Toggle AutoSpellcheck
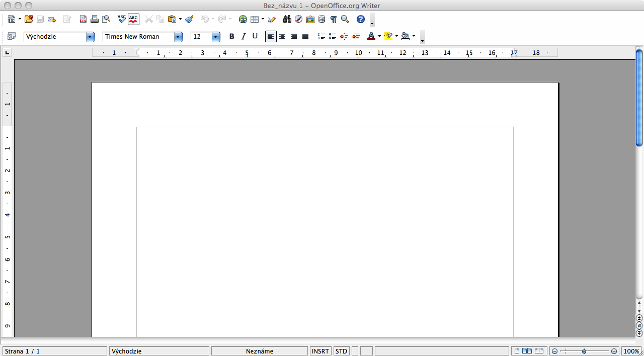Screen dimensions: 644x356 click(x=132, y=19)
